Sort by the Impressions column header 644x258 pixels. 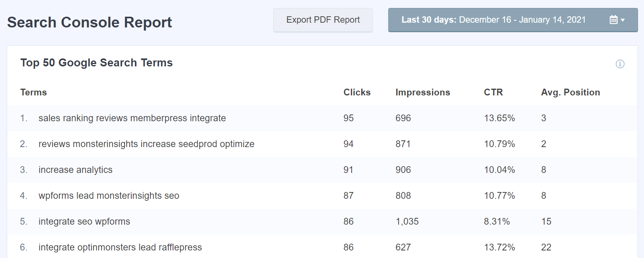pos(422,92)
